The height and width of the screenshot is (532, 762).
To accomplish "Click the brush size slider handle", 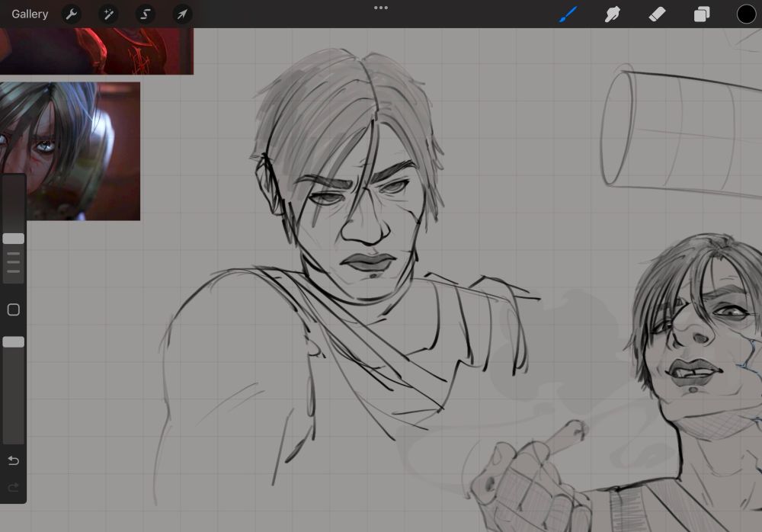I will (13, 239).
